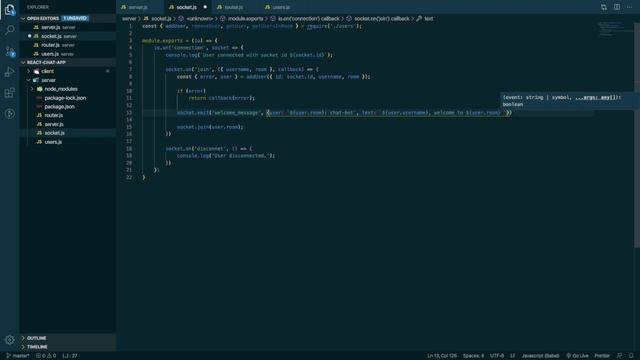Click the LF end-of-line setting
This screenshot has height=360, width=640.
click(x=513, y=356)
